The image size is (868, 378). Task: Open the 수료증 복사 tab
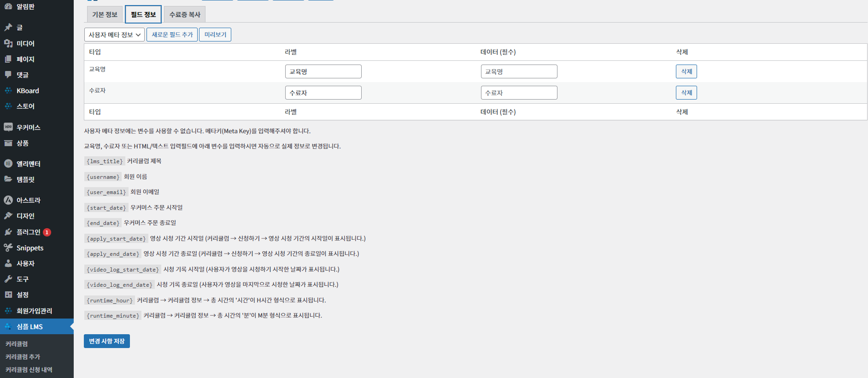point(185,15)
